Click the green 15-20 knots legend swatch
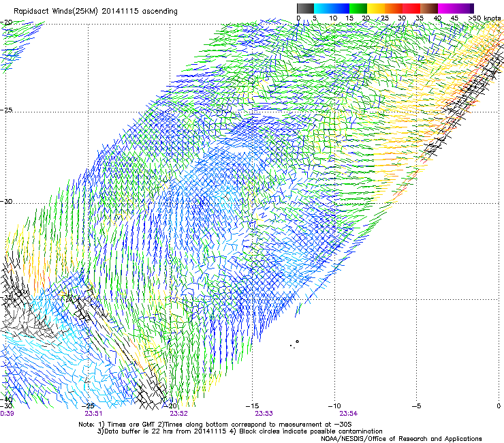This screenshot has height=443, width=504. click(358, 8)
